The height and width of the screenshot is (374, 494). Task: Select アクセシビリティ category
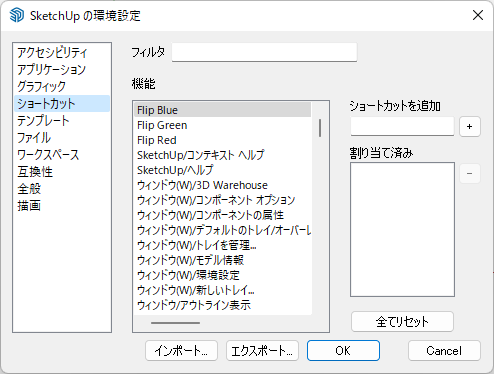pos(62,53)
